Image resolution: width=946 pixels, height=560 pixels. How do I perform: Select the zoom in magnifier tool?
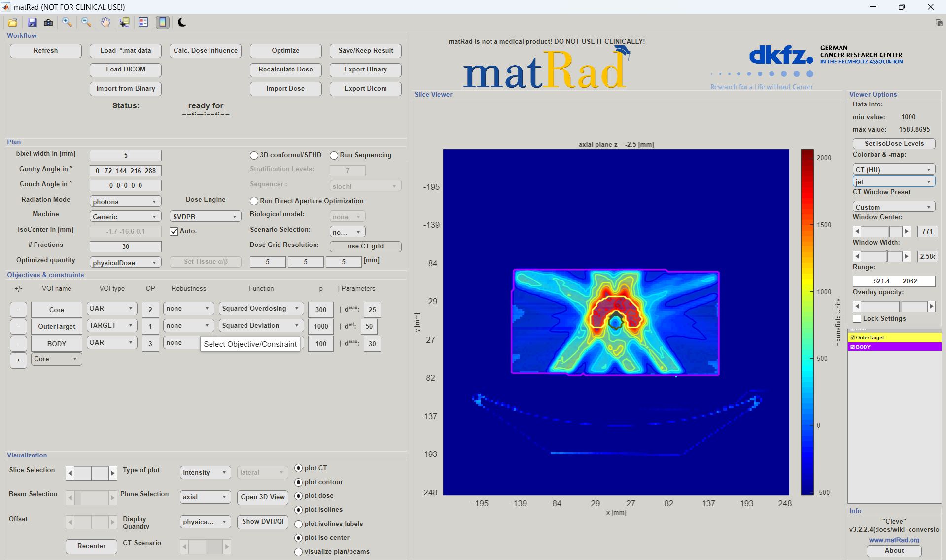click(x=67, y=22)
